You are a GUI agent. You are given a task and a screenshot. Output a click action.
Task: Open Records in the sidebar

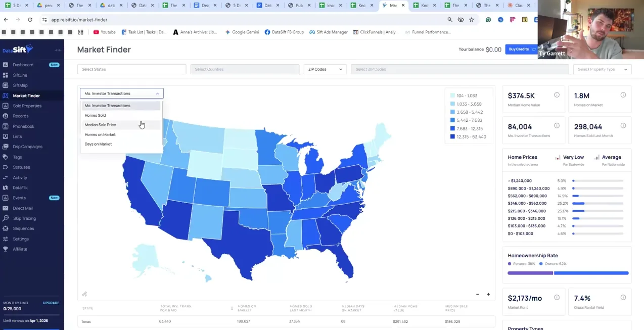click(21, 116)
